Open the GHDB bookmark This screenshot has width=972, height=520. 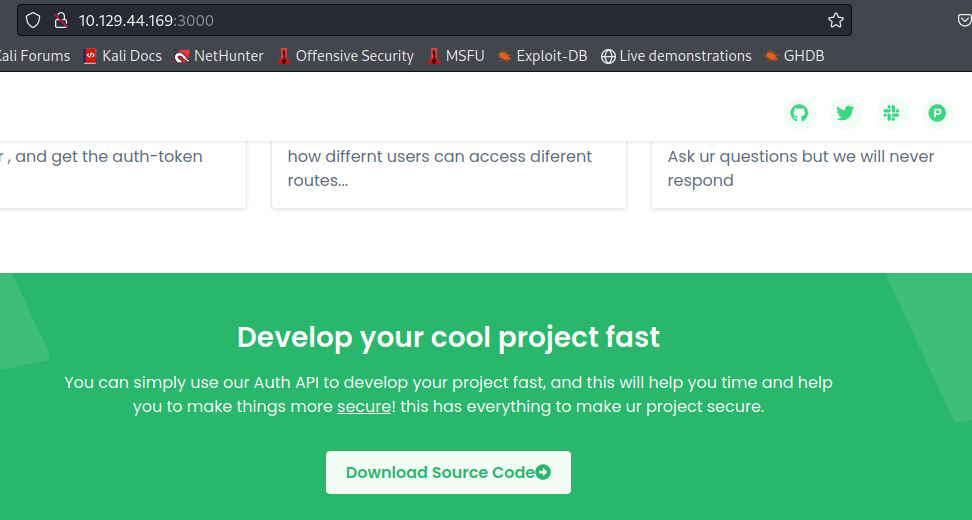[795, 56]
